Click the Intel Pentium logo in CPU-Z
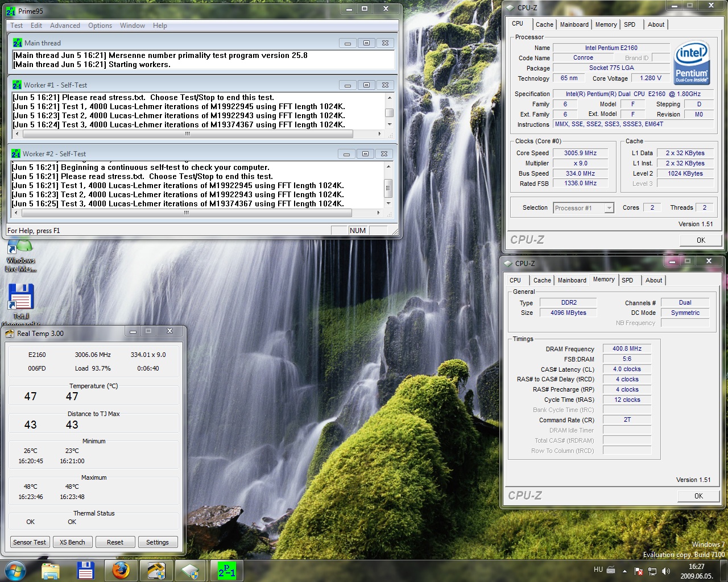Screen dimensions: 728x582 (692, 63)
